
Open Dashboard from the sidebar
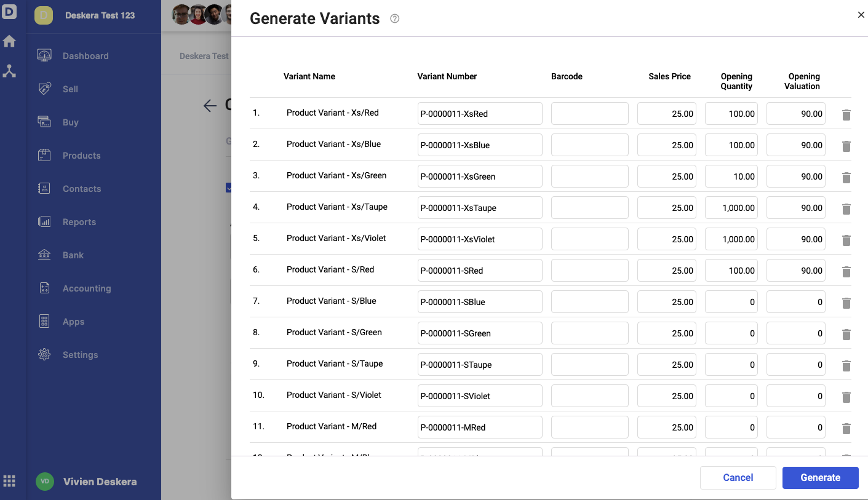tap(86, 56)
